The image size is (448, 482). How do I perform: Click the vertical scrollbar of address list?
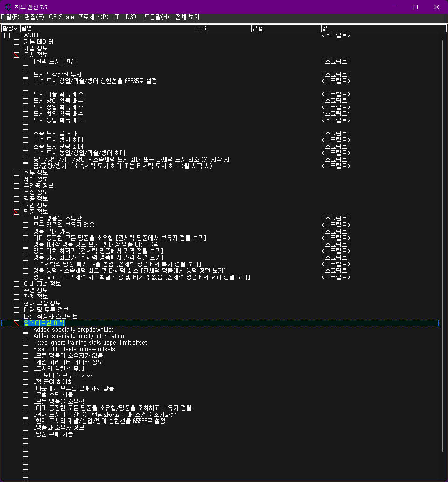pos(443,246)
